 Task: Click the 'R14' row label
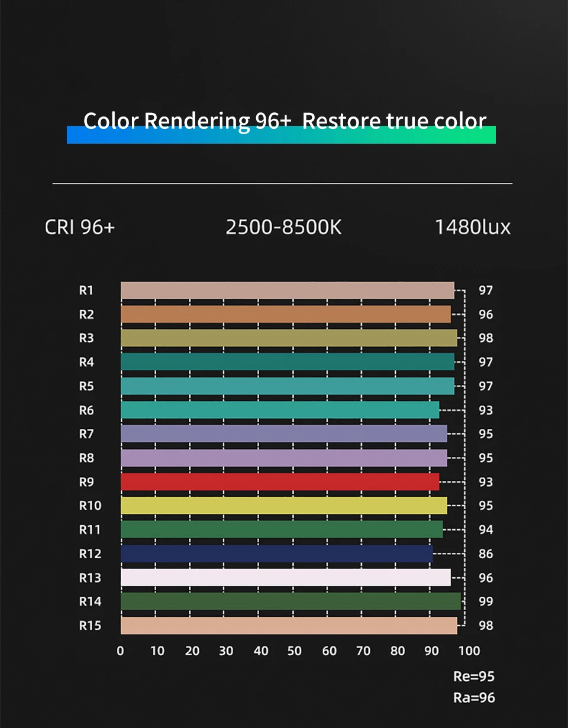pos(90,601)
